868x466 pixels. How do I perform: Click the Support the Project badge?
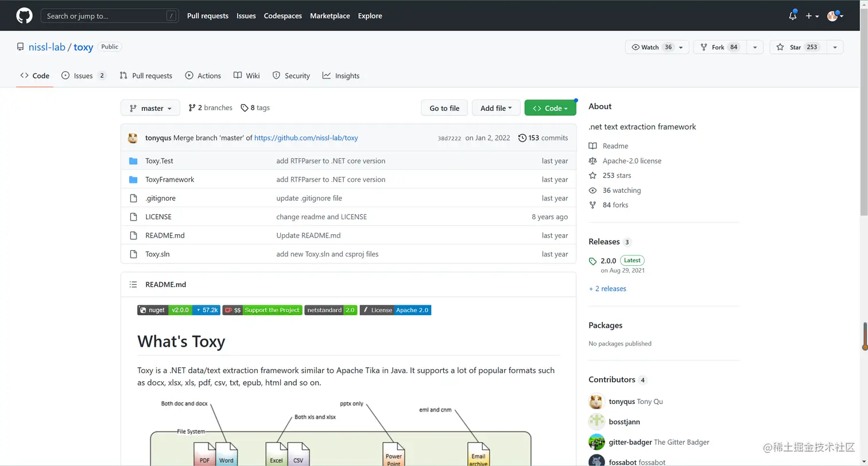[262, 310]
